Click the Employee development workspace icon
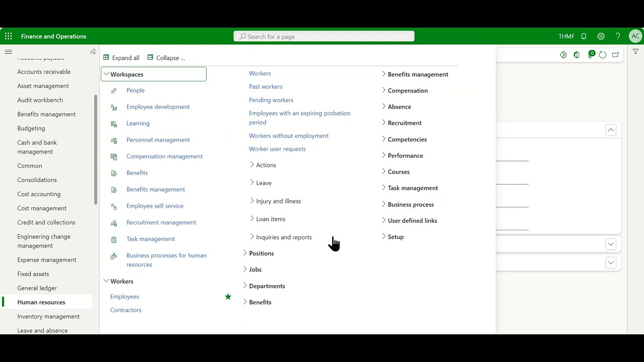The image size is (644, 362). [x=114, y=107]
